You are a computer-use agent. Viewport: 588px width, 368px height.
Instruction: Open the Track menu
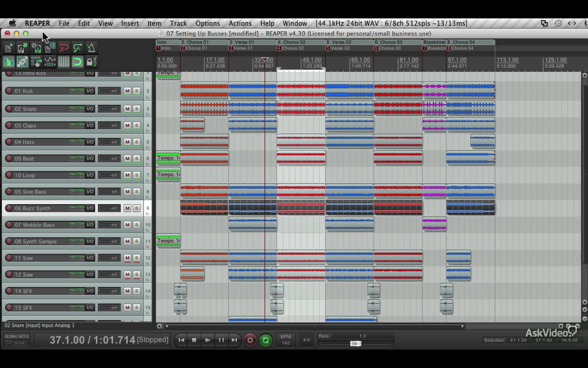click(178, 23)
